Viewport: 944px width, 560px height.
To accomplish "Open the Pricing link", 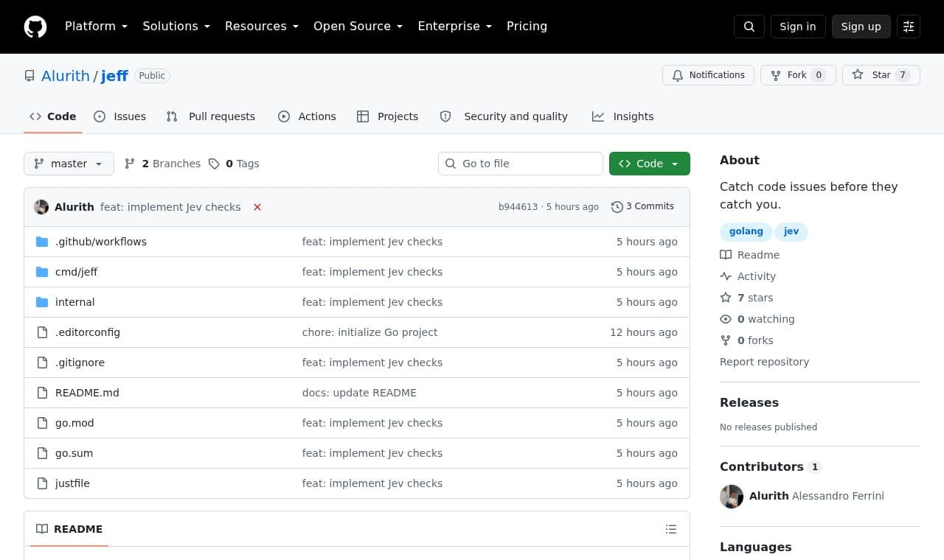I will click(527, 27).
